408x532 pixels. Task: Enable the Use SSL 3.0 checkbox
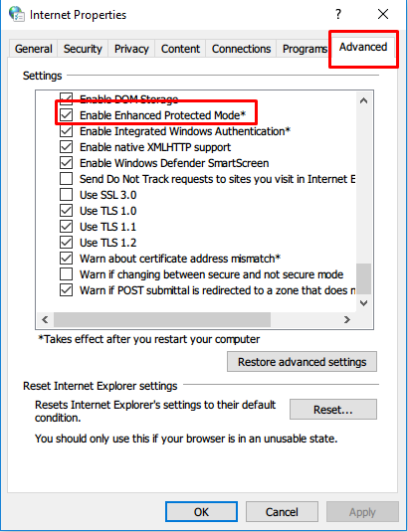67,195
